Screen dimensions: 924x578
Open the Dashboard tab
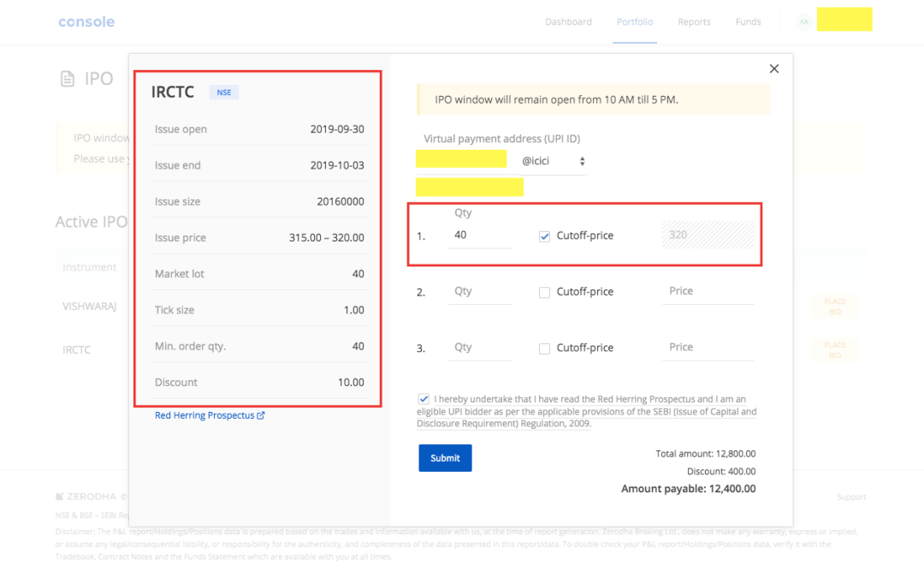pyautogui.click(x=568, y=21)
